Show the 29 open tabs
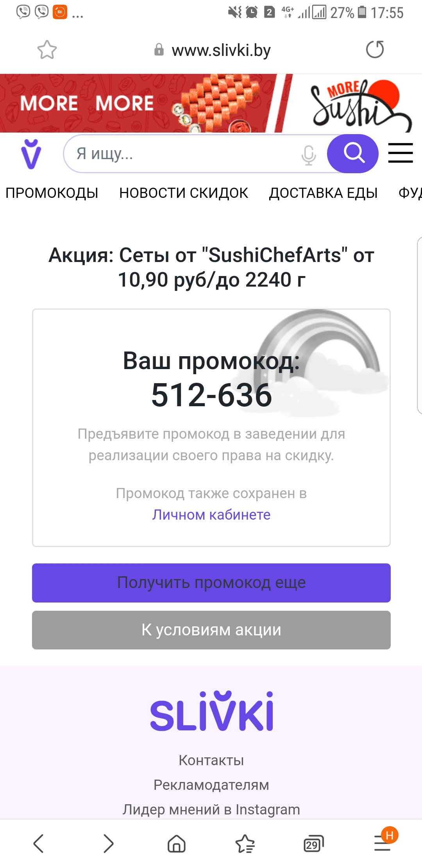 click(313, 843)
